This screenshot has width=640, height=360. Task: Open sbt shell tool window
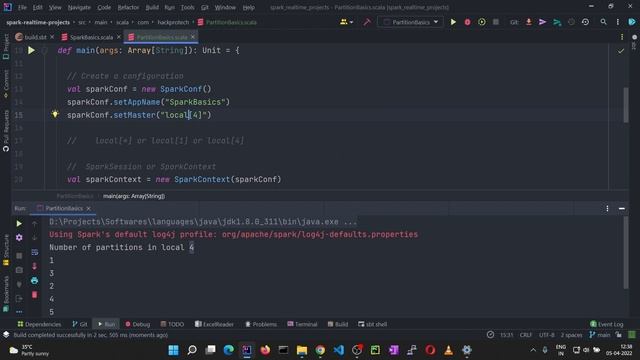pos(373,324)
